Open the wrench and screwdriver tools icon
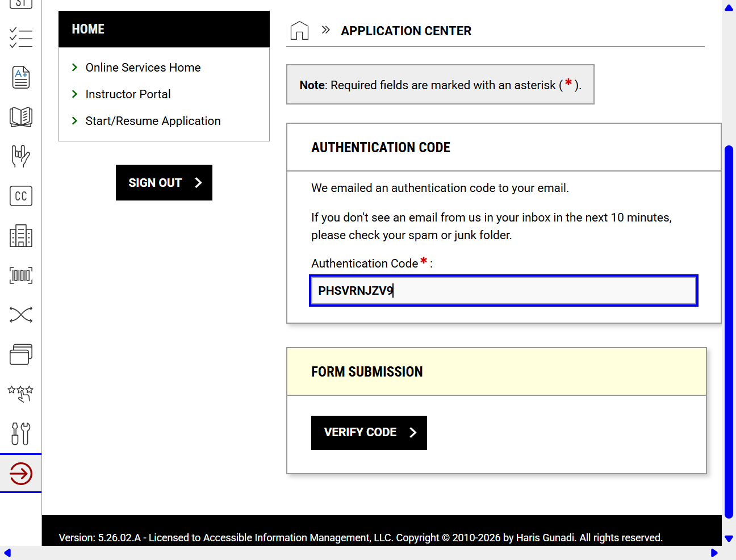This screenshot has height=560, width=736. pos(21,433)
